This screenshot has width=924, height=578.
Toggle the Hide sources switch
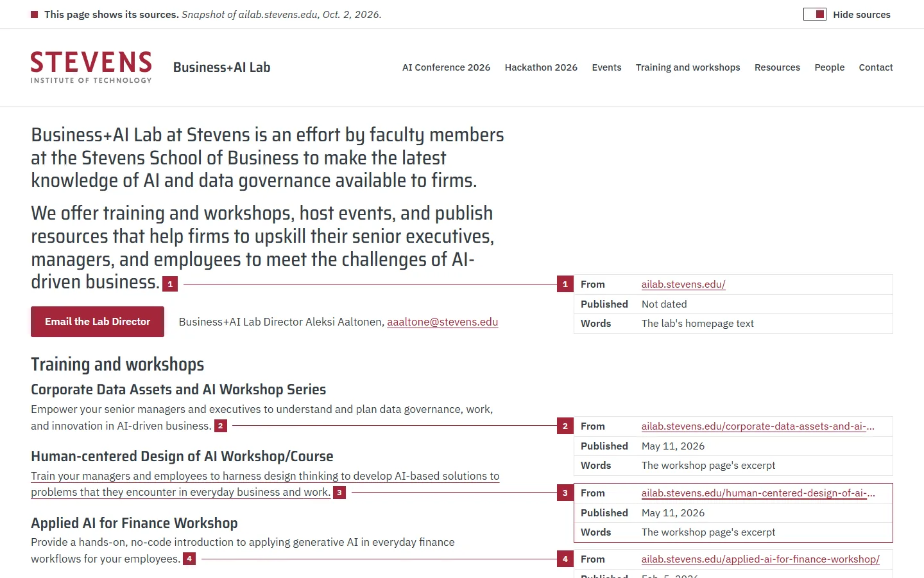pyautogui.click(x=815, y=14)
